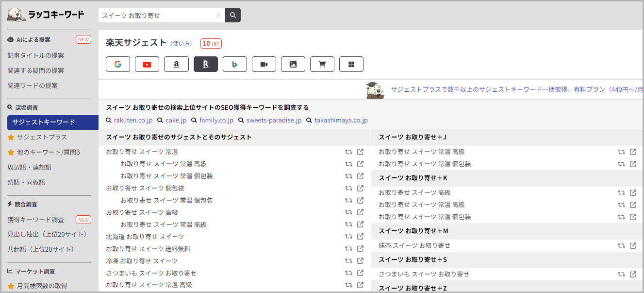Open external link for left-column さつまいも スイーツ お取り寄せ
This screenshot has width=644, height=293.
(360, 273)
